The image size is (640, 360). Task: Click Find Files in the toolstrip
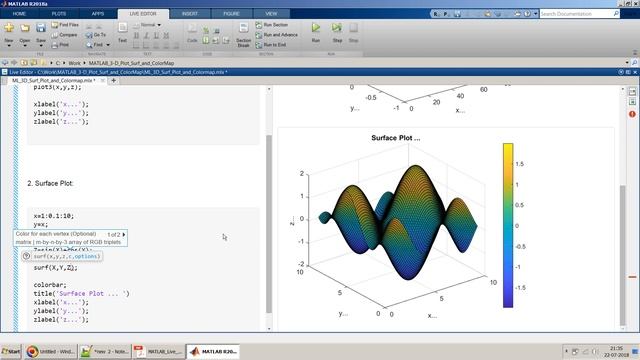[65, 25]
